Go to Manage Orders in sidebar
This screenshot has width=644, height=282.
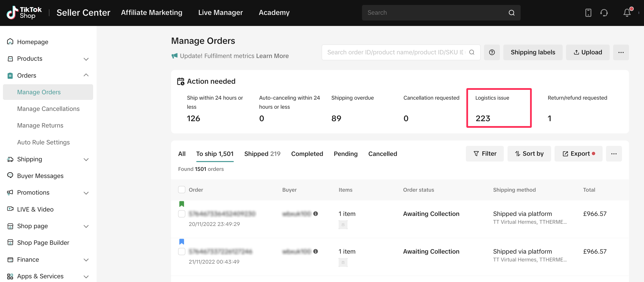[48, 92]
